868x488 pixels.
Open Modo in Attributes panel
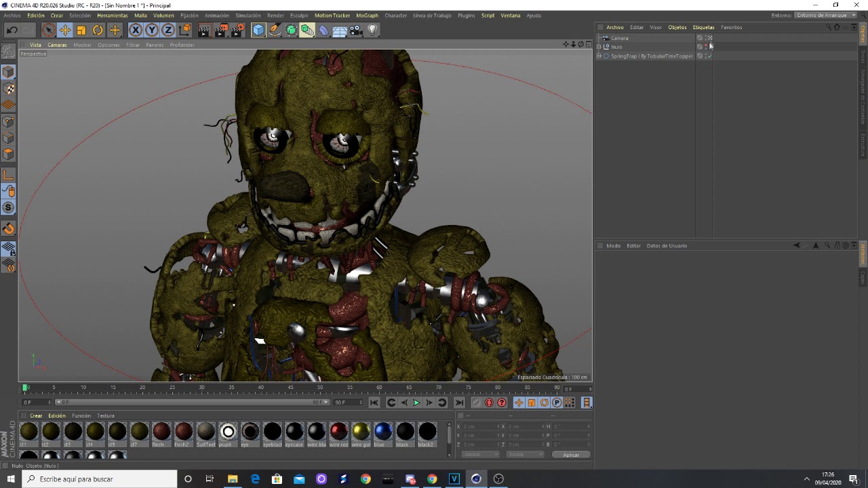click(x=613, y=245)
